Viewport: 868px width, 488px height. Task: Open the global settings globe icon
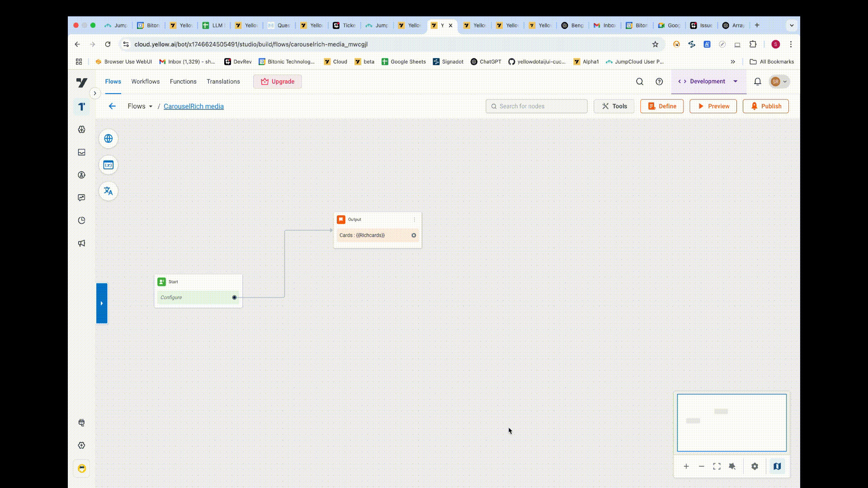pyautogui.click(x=108, y=139)
